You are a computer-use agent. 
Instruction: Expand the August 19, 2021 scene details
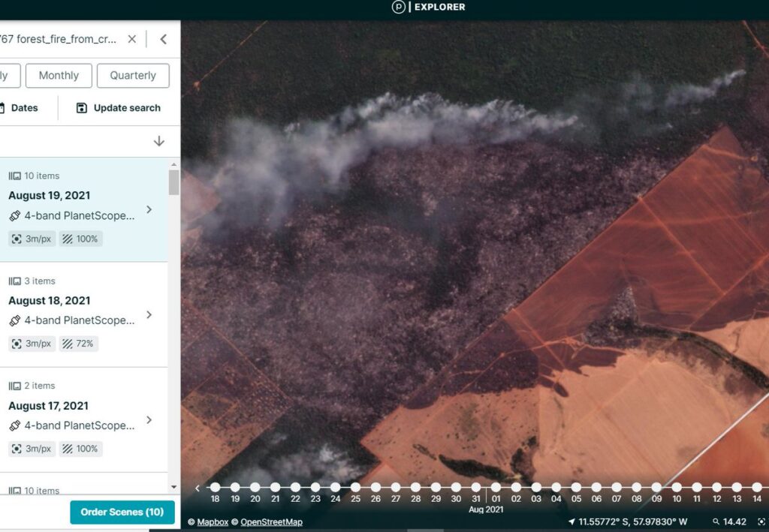pyautogui.click(x=149, y=209)
